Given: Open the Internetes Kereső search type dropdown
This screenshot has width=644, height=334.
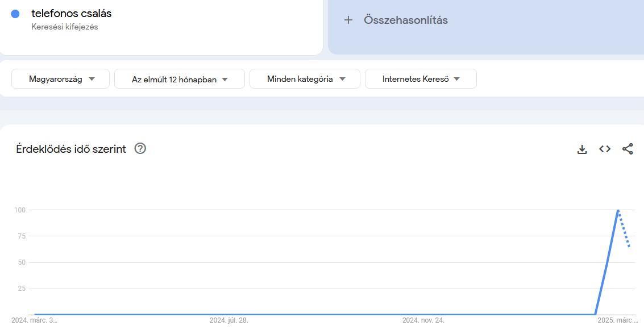Looking at the screenshot, I should 421,79.
